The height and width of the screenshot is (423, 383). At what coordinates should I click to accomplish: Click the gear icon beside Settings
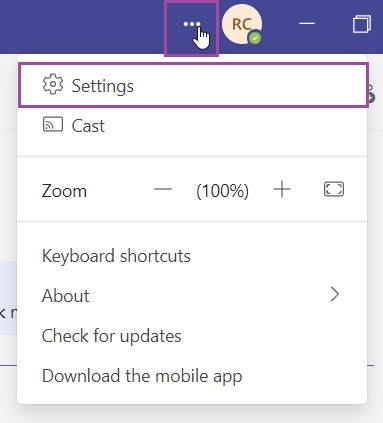coord(53,85)
